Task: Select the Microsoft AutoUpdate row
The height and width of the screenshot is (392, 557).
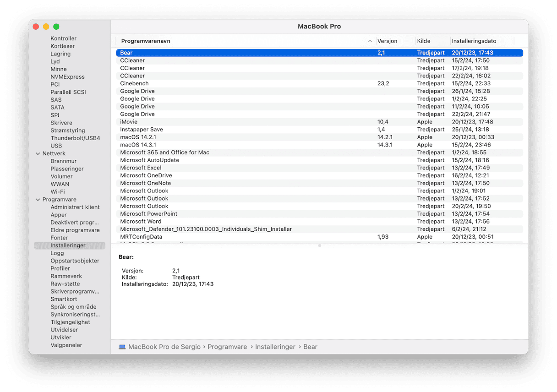Action: [x=319, y=160]
